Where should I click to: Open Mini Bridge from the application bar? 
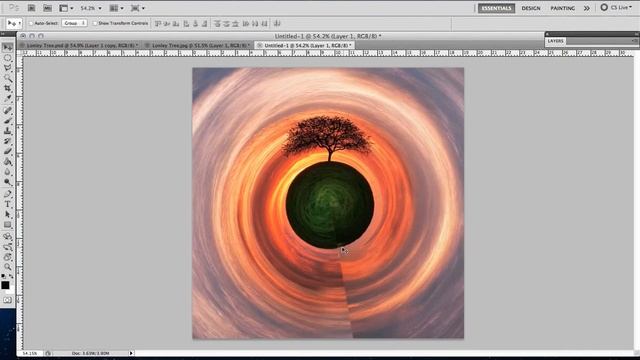[x=47, y=8]
